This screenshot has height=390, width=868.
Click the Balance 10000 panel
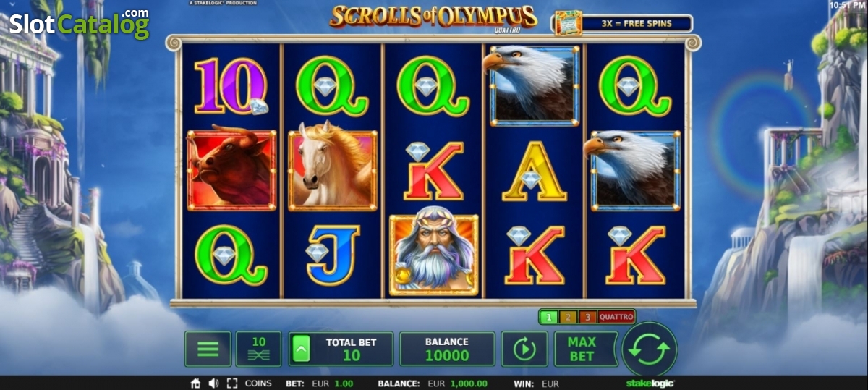point(447,349)
